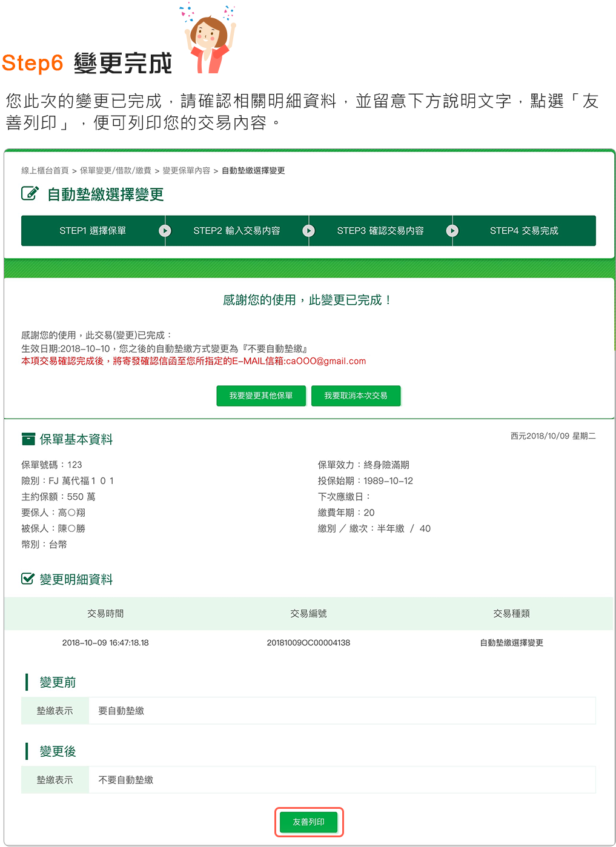Select the STEP1 選擇保單 step

93,231
